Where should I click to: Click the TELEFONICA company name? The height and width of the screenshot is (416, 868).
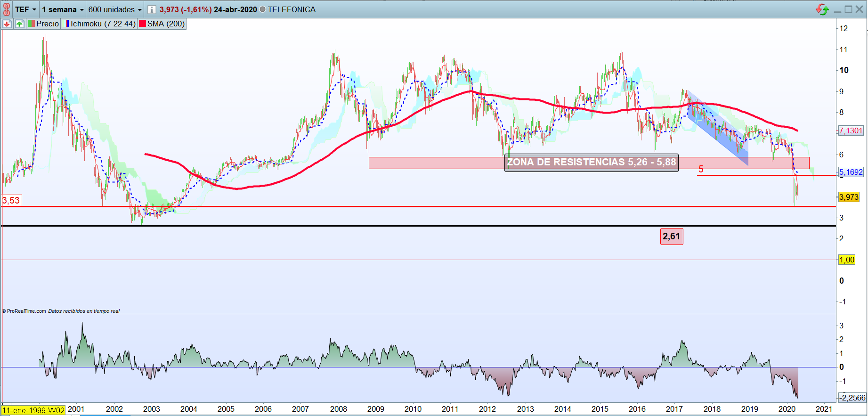click(x=292, y=9)
